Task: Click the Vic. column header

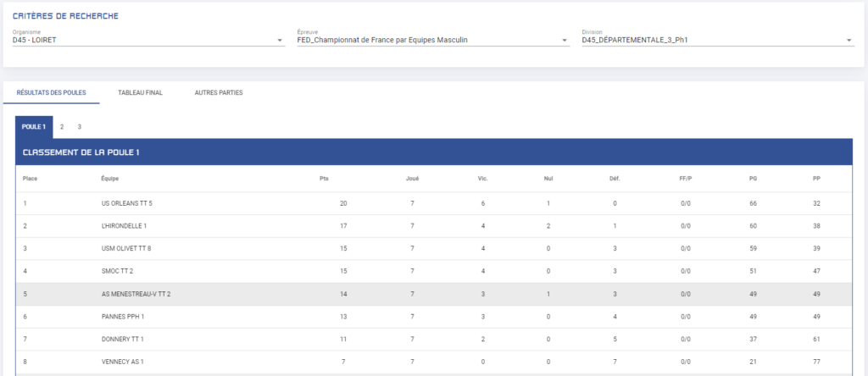Action: 482,179
